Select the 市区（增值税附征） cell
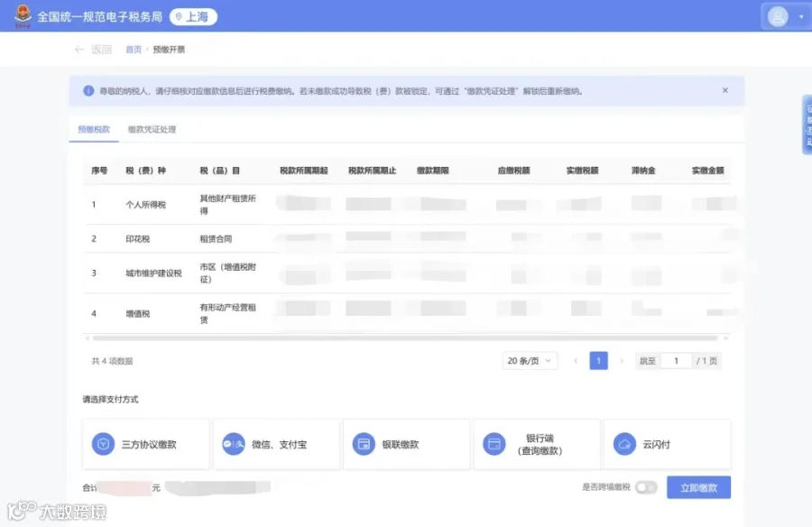 click(228, 273)
